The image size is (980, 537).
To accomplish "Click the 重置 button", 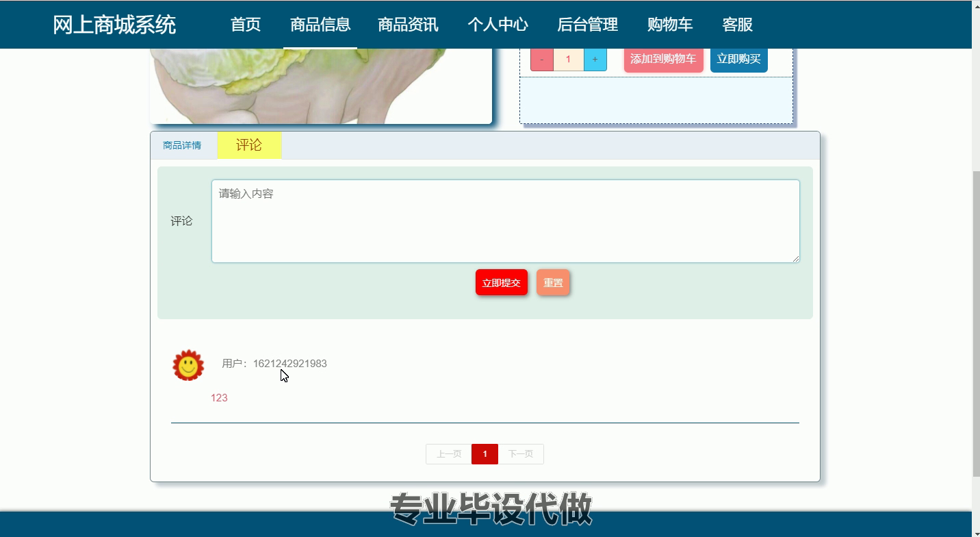I will pyautogui.click(x=553, y=282).
